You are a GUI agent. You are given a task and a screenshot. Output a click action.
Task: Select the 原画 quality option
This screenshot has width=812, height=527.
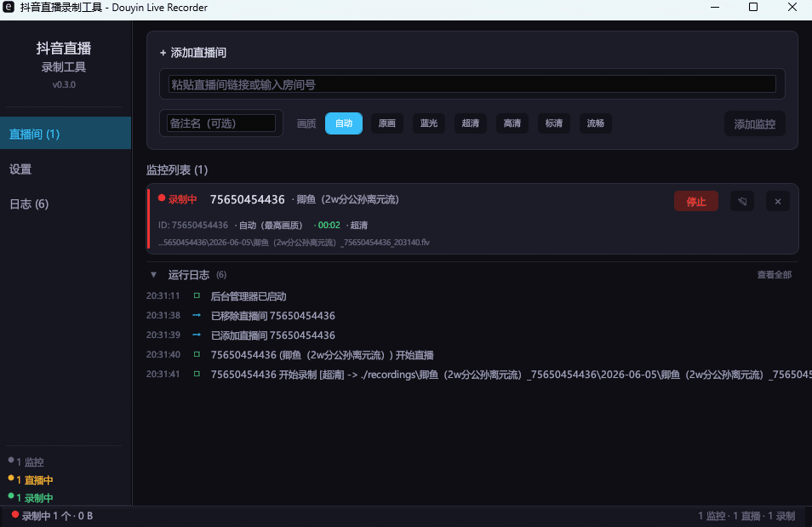(x=386, y=123)
